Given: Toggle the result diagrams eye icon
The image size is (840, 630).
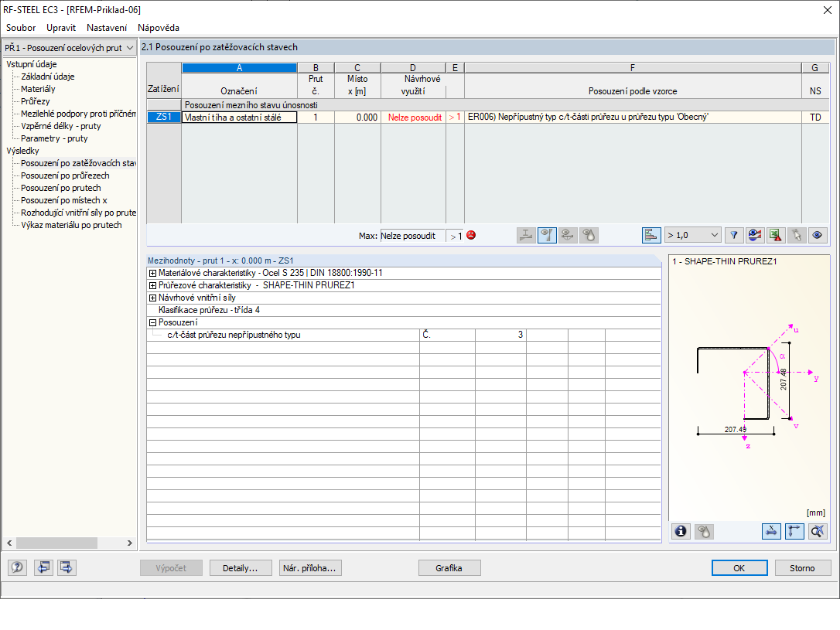Looking at the screenshot, I should pyautogui.click(x=547, y=235).
